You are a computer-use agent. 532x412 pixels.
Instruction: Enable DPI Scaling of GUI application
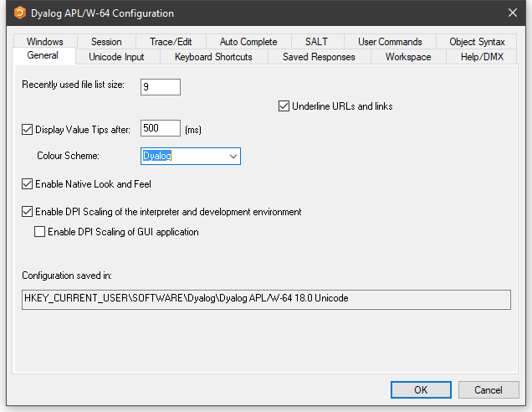point(40,232)
